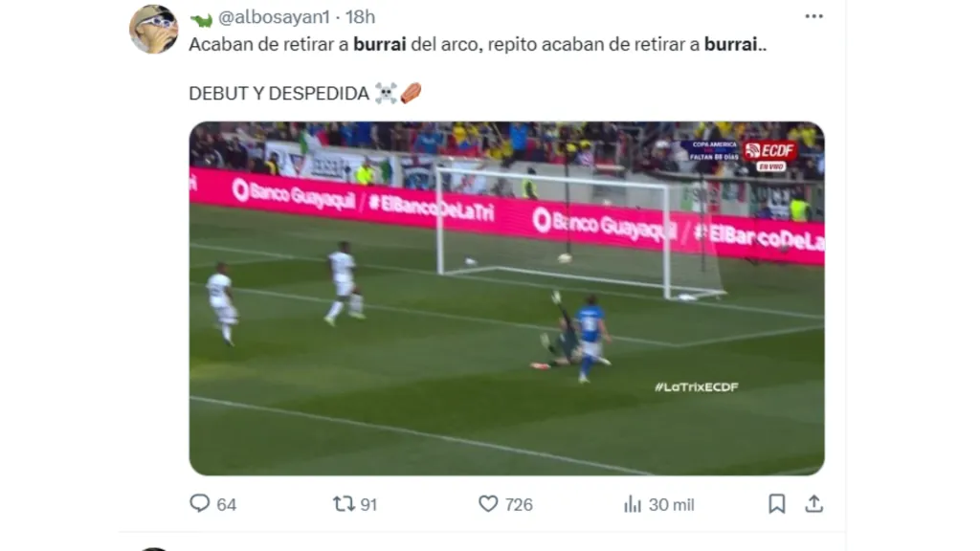Click the #LaTrixECDF watermark in video
The width and height of the screenshot is (980, 551).
(x=697, y=386)
